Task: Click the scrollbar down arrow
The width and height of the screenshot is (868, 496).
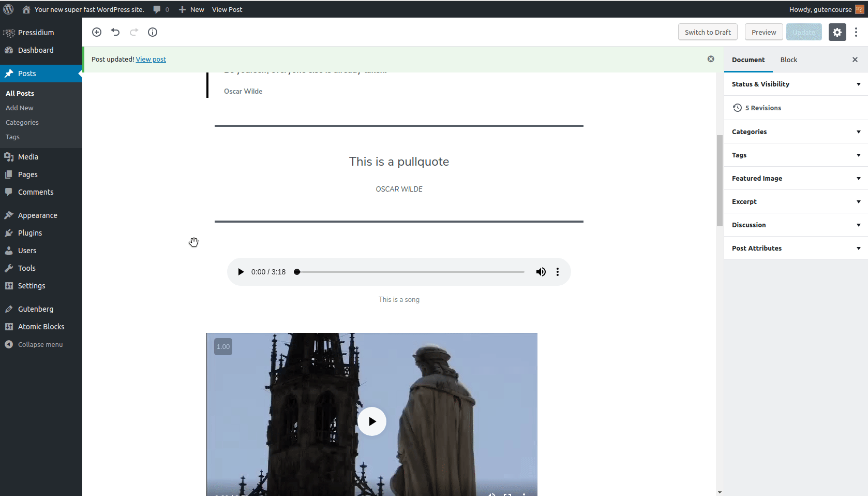Action: coord(720,492)
